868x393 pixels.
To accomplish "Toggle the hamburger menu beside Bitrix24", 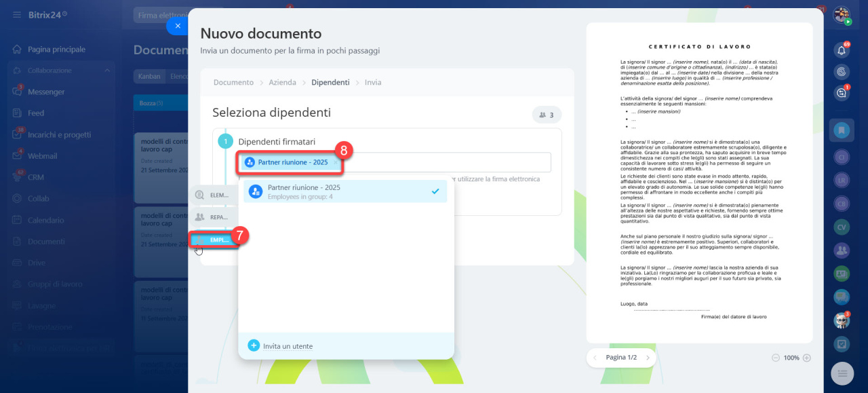I will [x=16, y=14].
